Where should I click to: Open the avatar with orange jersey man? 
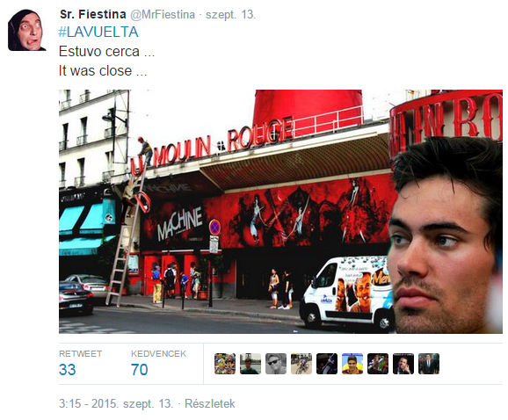[x=352, y=364]
